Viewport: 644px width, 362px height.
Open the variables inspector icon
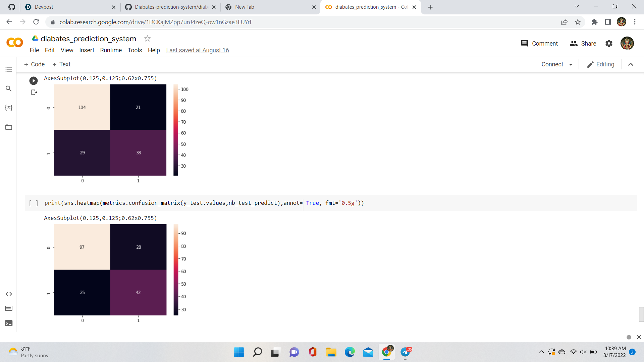(9, 108)
